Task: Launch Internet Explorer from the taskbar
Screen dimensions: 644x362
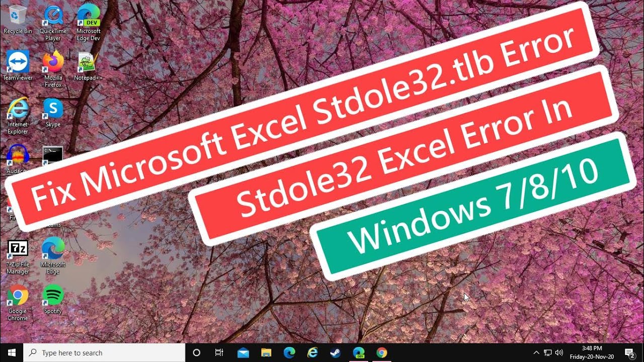Action: (x=312, y=352)
